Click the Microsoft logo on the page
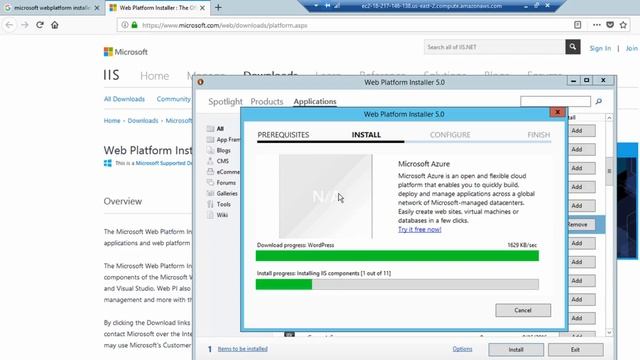 126,52
